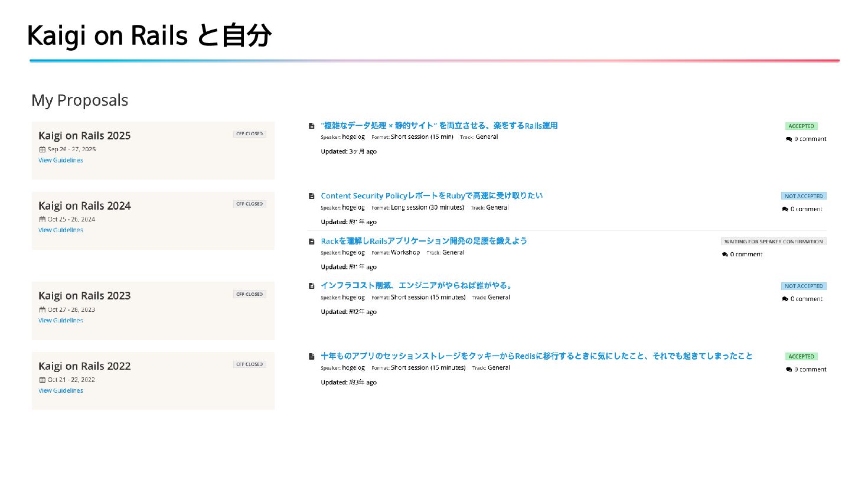This screenshot has width=868, height=489.
Task: Click document icon beside Rack workshop proposal
Action: tap(311, 242)
